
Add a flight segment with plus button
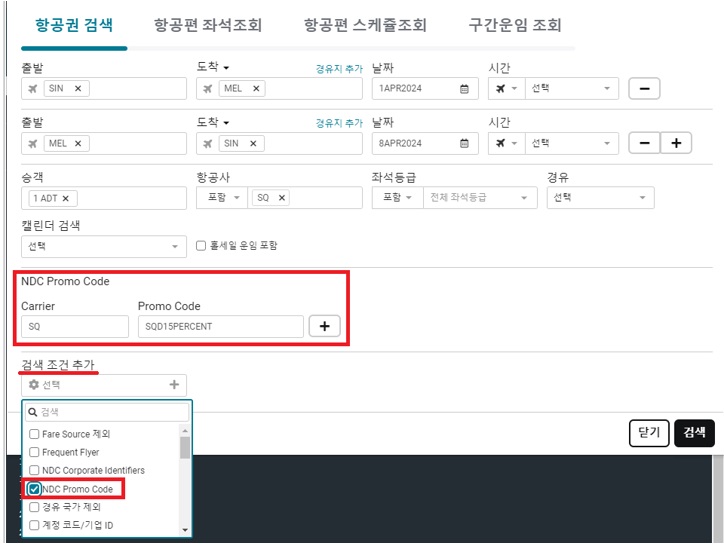[x=676, y=143]
